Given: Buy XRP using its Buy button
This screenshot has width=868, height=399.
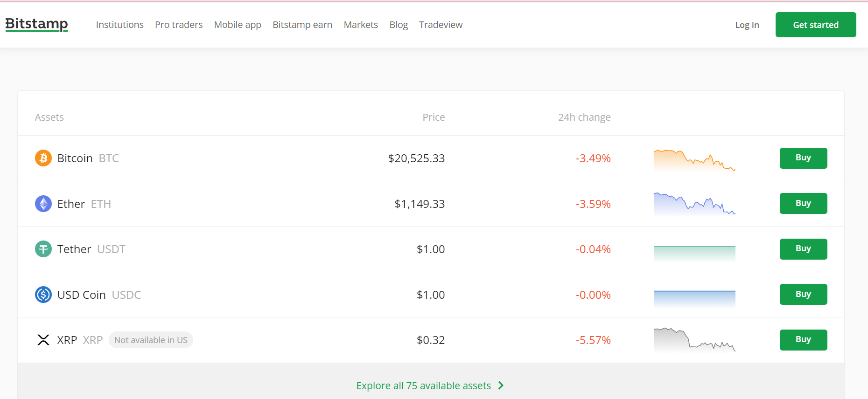Looking at the screenshot, I should tap(803, 340).
